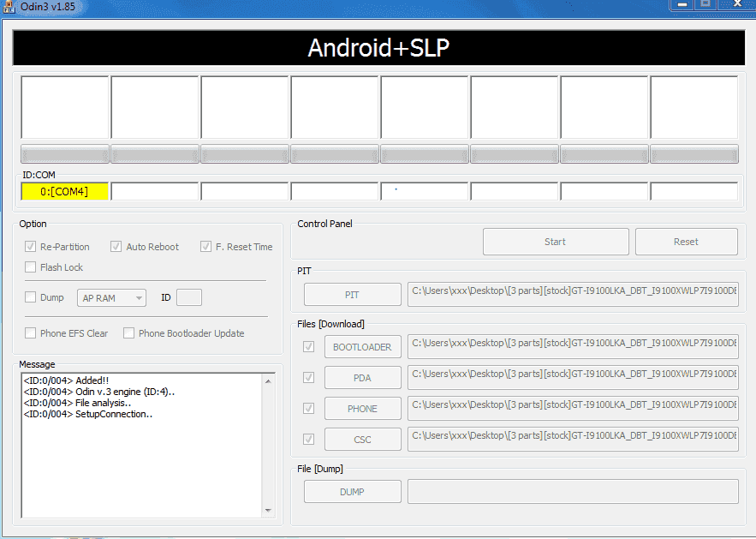The width and height of the screenshot is (756, 539).
Task: Enable Phone Bootloader Update checkbox
Action: coord(128,333)
